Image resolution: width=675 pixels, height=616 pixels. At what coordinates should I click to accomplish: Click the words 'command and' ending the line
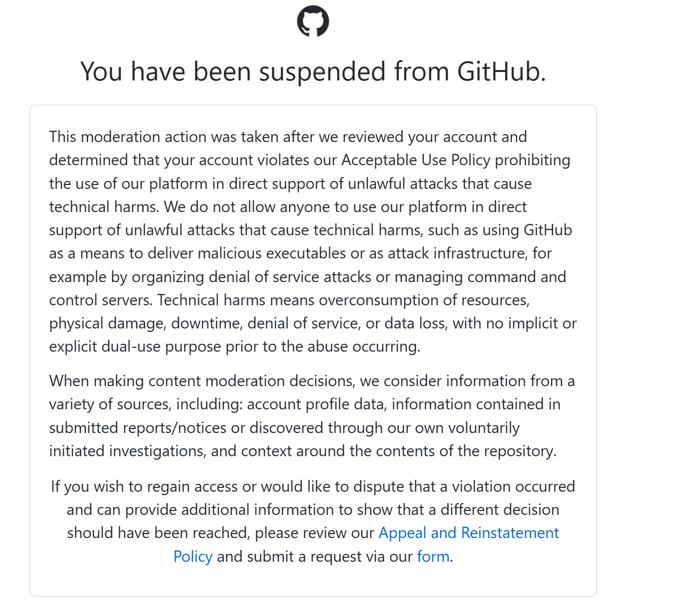coord(517,277)
